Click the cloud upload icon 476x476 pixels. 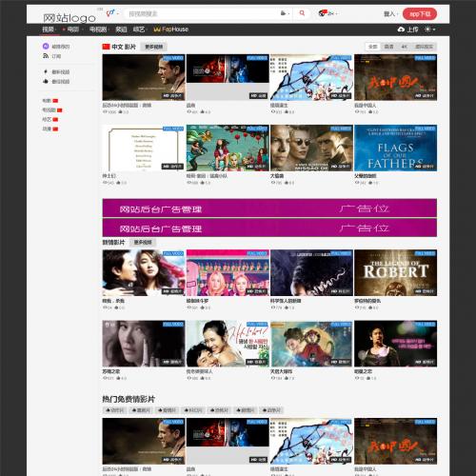click(x=401, y=30)
